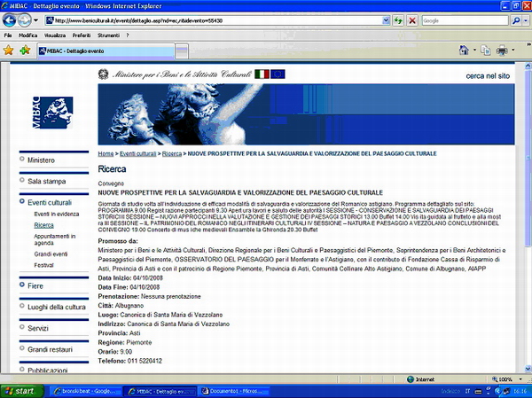532x398 pixels.
Task: Click the European Union flag icon
Action: (278, 74)
